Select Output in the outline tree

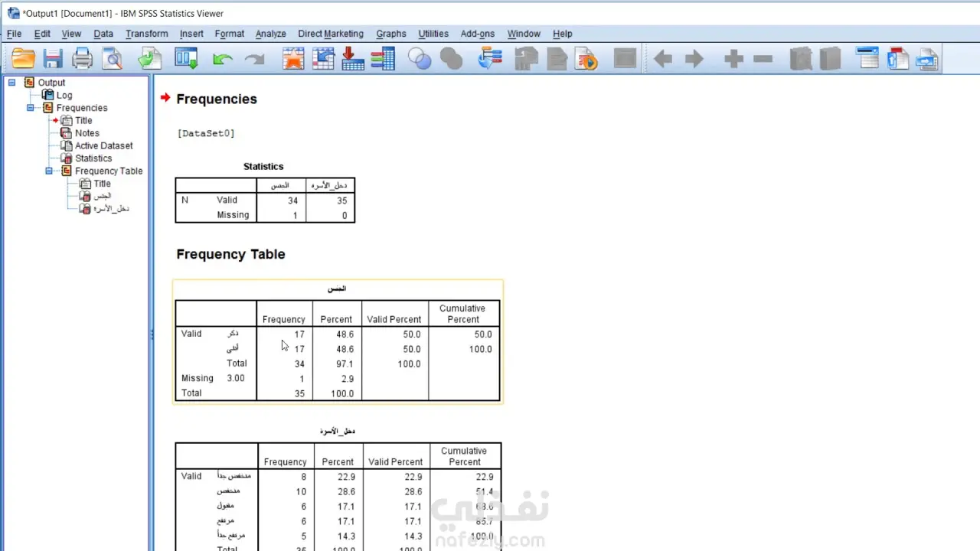[51, 83]
